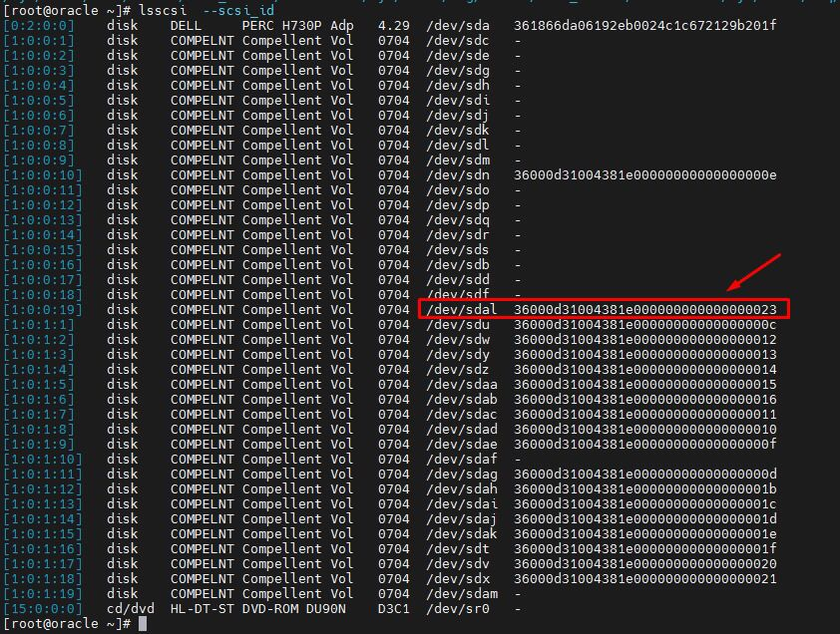Image resolution: width=840 pixels, height=634 pixels.
Task: Click the device path /dev/sdy
Action: [x=458, y=355]
